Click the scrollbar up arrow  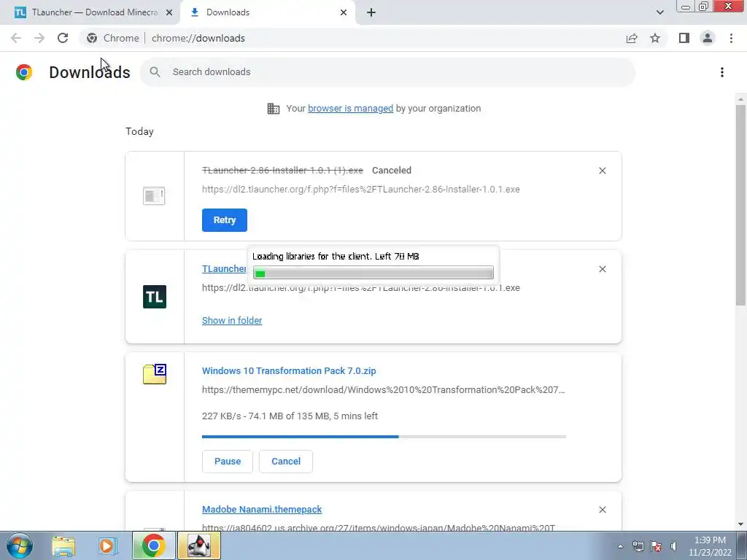(740, 99)
